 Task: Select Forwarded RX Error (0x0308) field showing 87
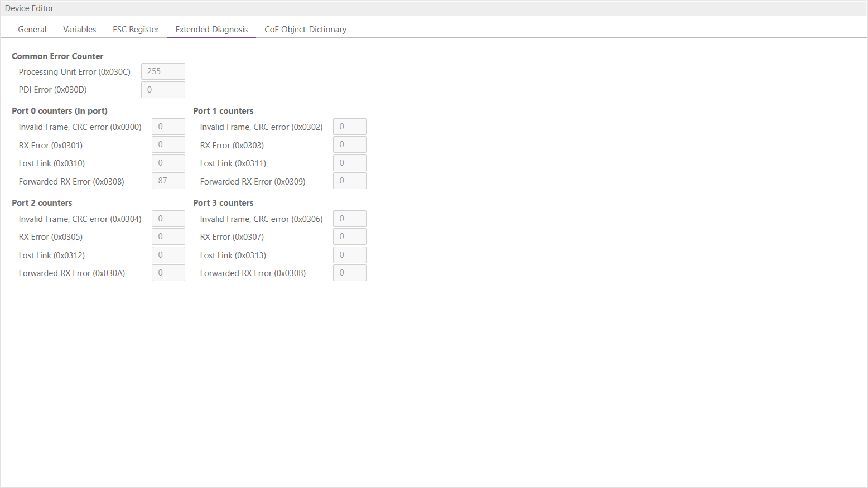168,181
